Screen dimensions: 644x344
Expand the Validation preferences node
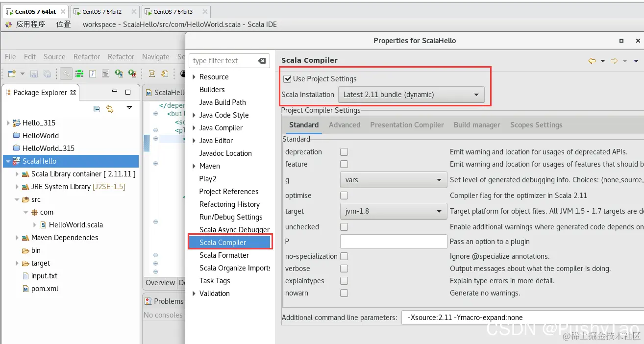pyautogui.click(x=194, y=294)
